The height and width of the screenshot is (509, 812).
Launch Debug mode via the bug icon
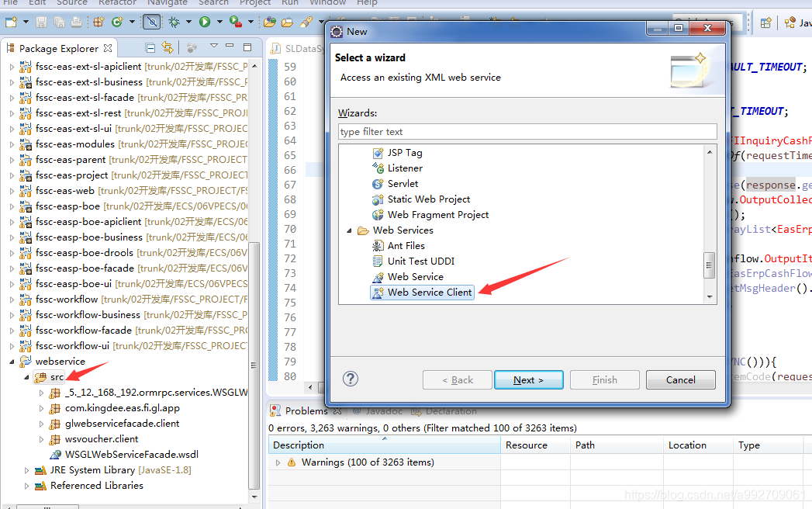174,22
